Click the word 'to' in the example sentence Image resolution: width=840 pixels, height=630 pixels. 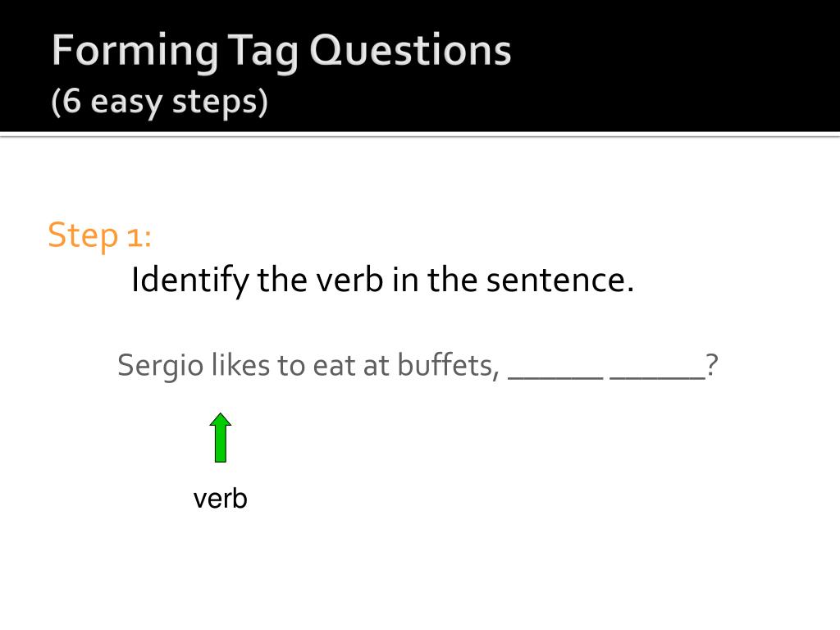click(x=291, y=367)
